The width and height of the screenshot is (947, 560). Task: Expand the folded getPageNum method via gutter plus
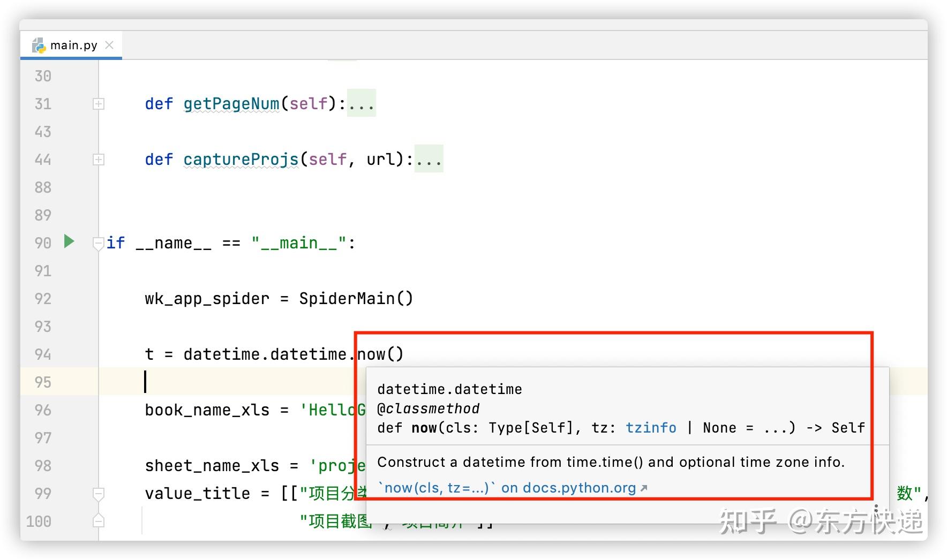99,104
